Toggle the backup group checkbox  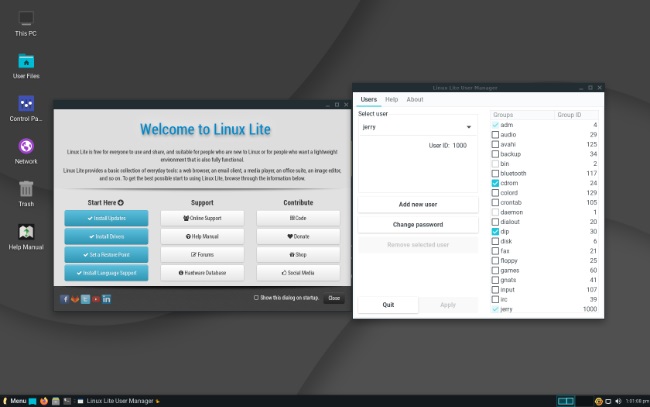[x=495, y=154]
